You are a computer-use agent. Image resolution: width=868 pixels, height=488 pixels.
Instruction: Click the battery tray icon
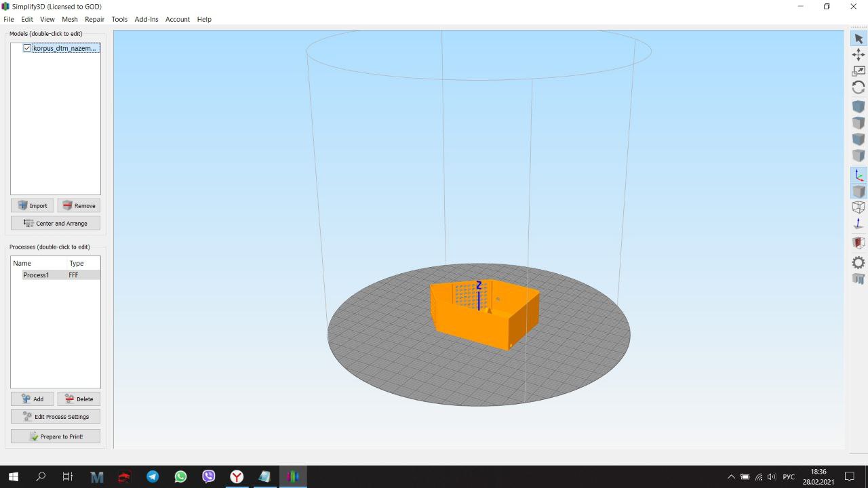[x=745, y=477]
